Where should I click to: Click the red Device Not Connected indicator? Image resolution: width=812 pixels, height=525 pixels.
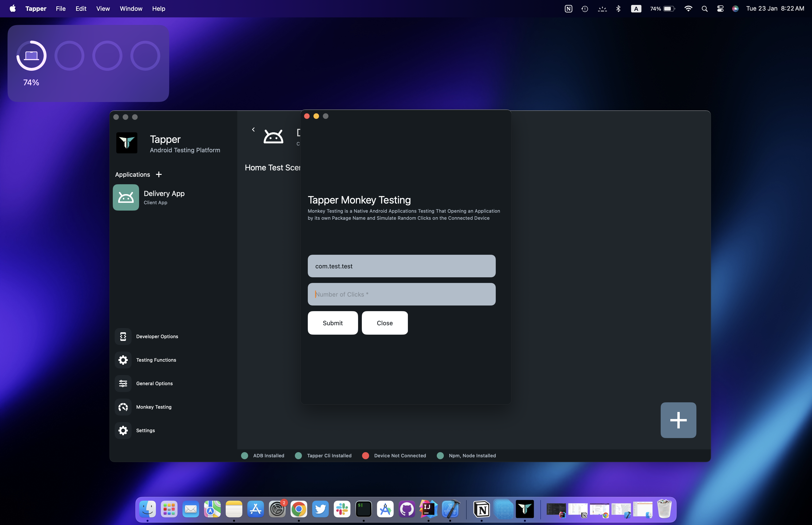[x=366, y=456]
